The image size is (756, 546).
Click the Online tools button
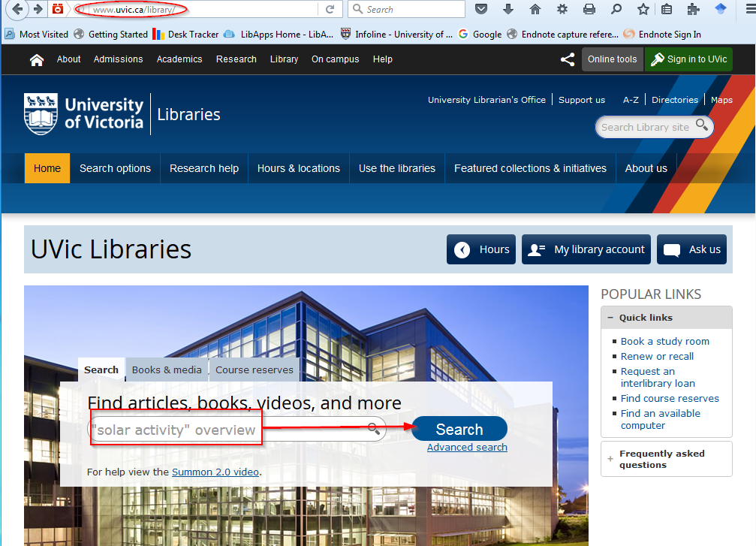pos(613,59)
